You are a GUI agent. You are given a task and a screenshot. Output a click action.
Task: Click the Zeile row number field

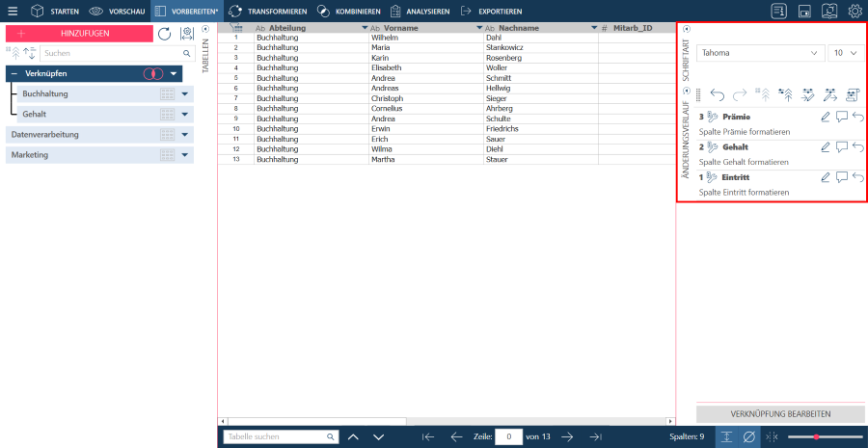pos(508,436)
